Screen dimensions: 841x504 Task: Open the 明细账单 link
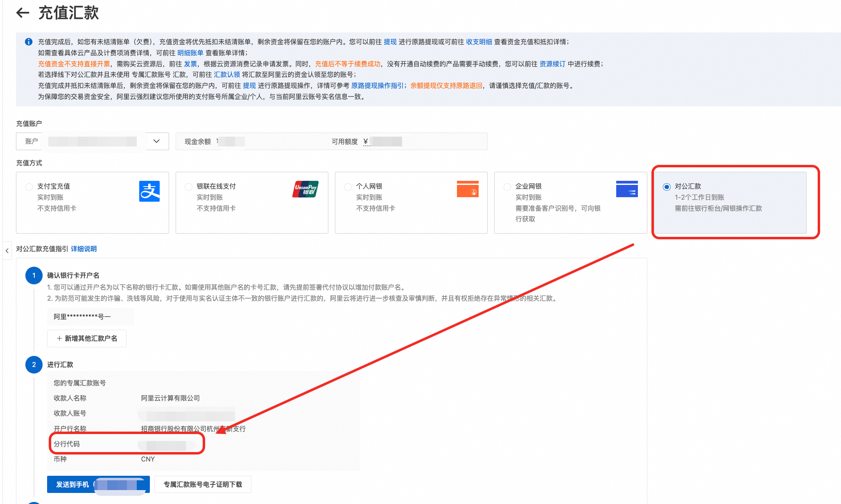(190, 53)
